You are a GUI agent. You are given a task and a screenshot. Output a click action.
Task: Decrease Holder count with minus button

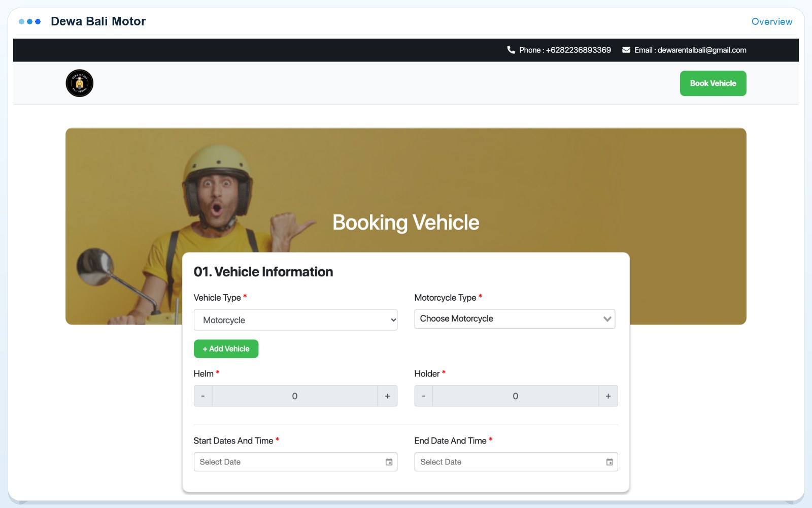point(424,396)
